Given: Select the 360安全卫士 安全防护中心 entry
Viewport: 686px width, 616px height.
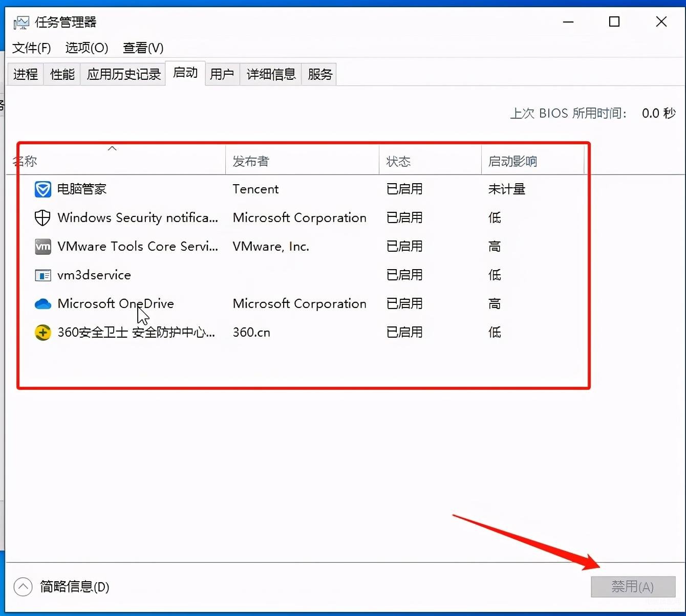Looking at the screenshot, I should [136, 333].
